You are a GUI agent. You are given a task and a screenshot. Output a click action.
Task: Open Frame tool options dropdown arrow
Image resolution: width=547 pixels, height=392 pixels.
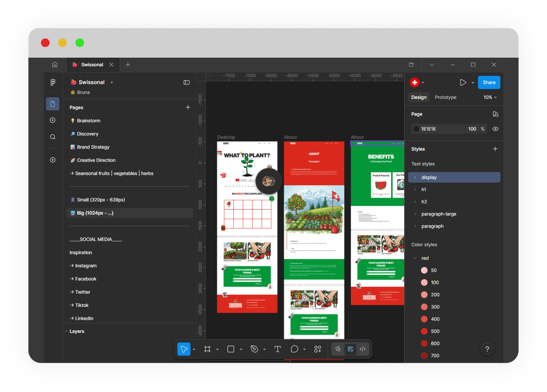217,350
